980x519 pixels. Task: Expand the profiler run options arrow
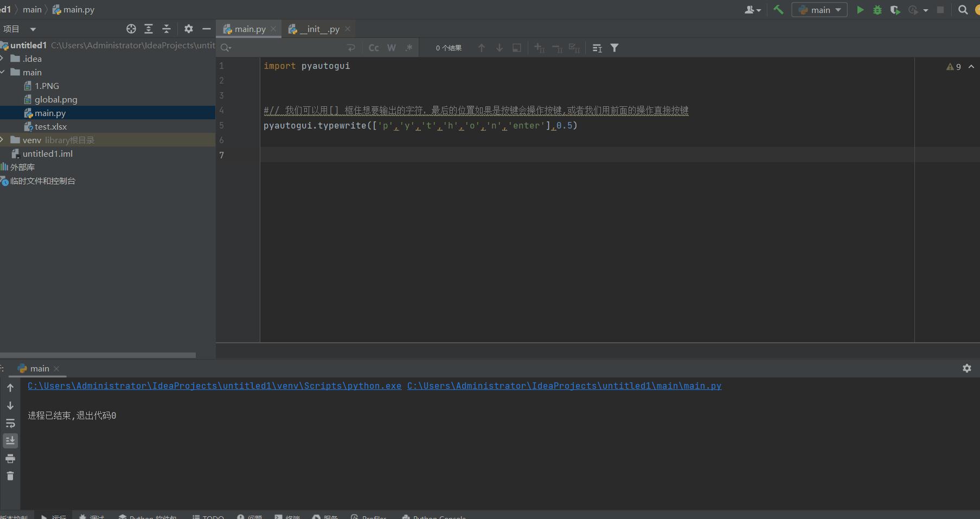point(925,10)
